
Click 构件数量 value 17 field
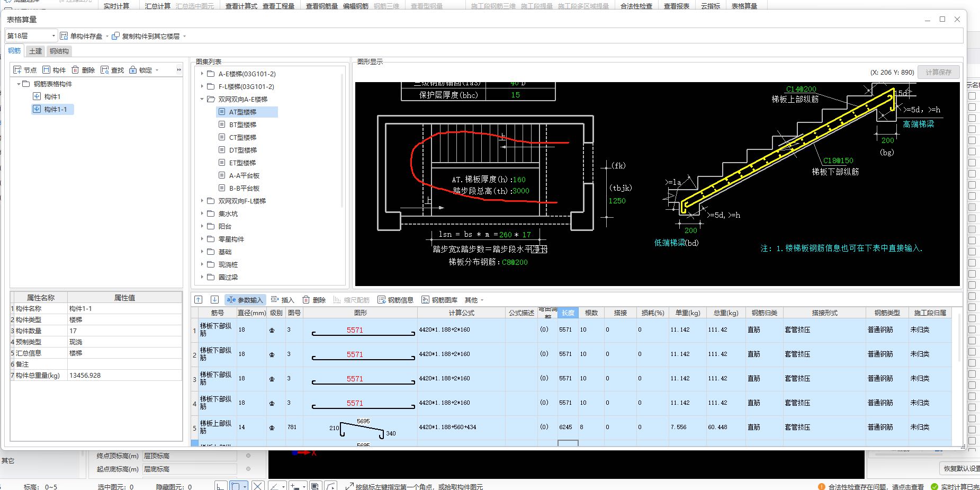pos(124,331)
